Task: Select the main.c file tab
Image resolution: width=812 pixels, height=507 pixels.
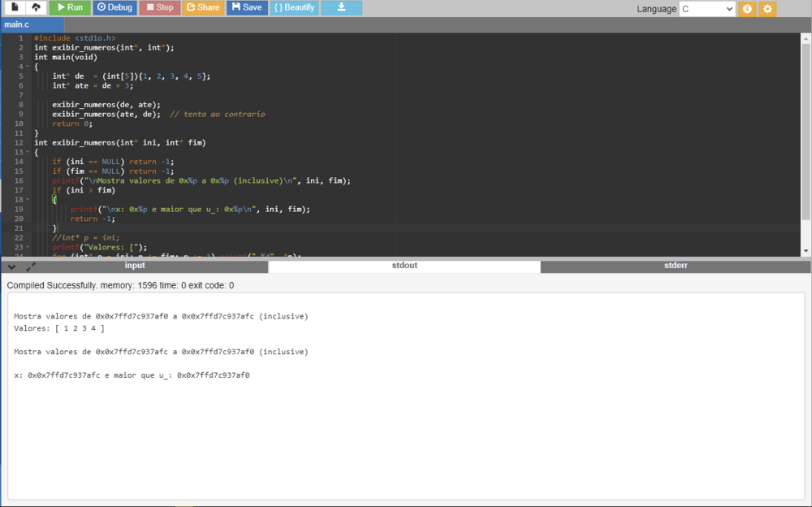Action: [x=17, y=25]
